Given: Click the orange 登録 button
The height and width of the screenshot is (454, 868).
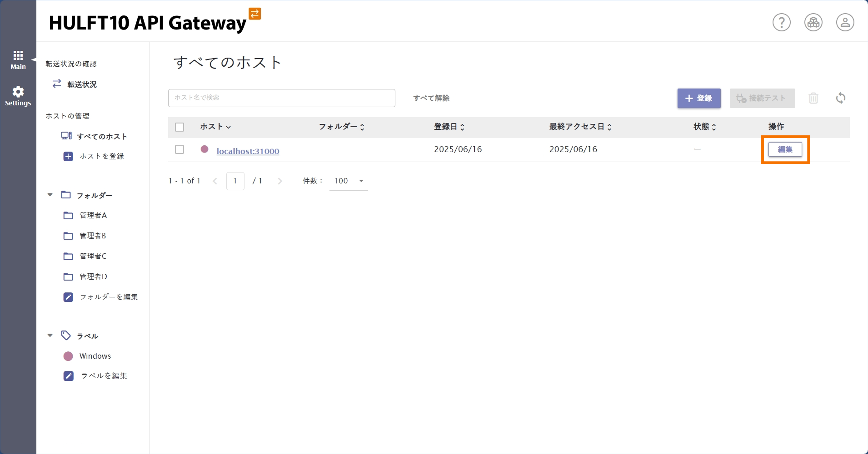Looking at the screenshot, I should (699, 98).
